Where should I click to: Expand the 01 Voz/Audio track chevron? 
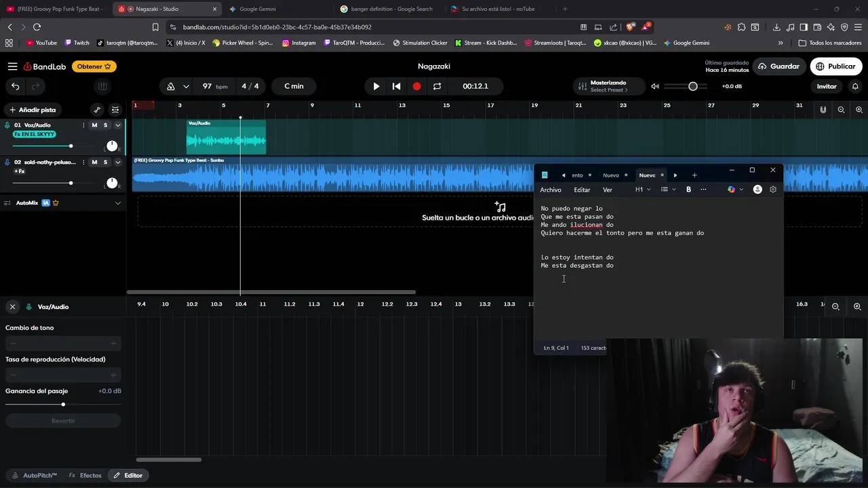117,125
